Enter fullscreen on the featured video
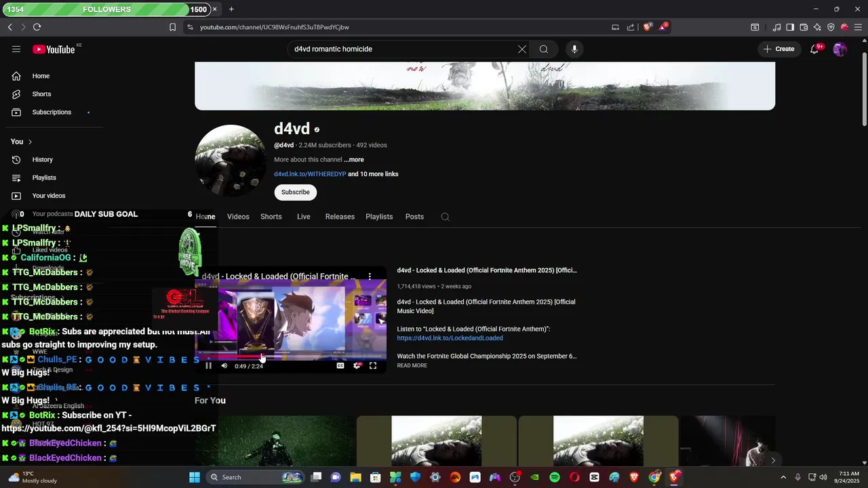 (373, 366)
